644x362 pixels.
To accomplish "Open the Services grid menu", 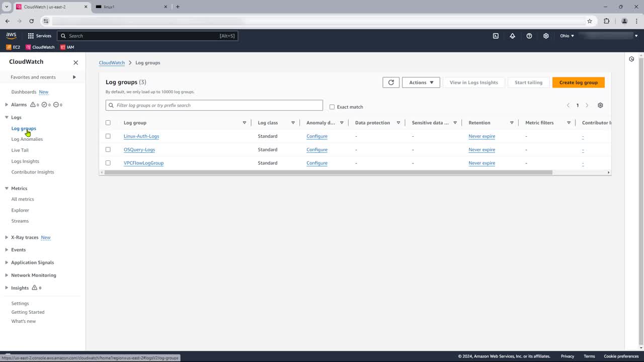I will (x=39, y=36).
